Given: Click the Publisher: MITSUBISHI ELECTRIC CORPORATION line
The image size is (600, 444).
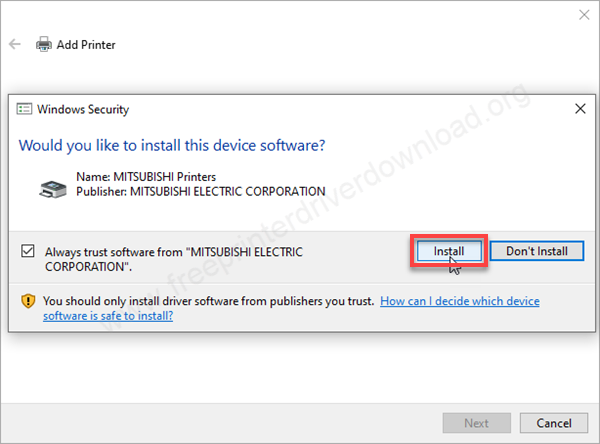Looking at the screenshot, I should pos(201,192).
